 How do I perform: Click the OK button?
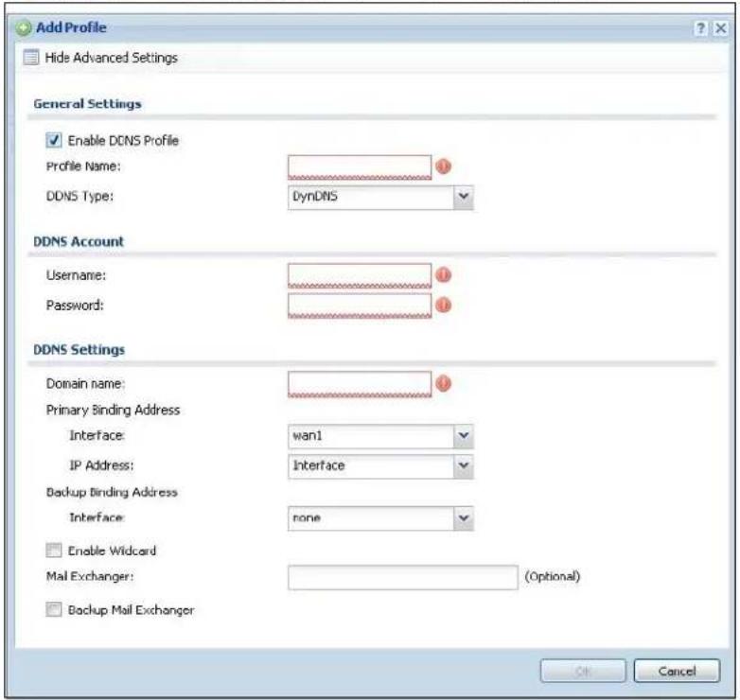pyautogui.click(x=583, y=671)
